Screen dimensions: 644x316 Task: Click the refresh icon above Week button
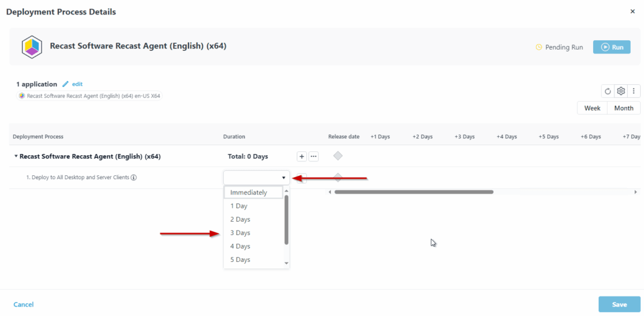tap(608, 91)
